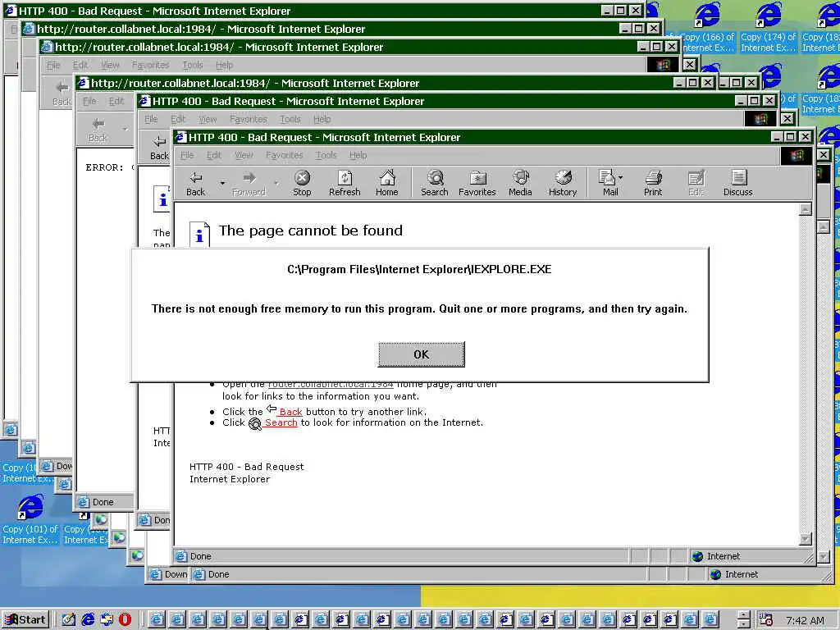
Task: Click the IEXPLORE.EXE path text in dialog
Action: pos(419,269)
